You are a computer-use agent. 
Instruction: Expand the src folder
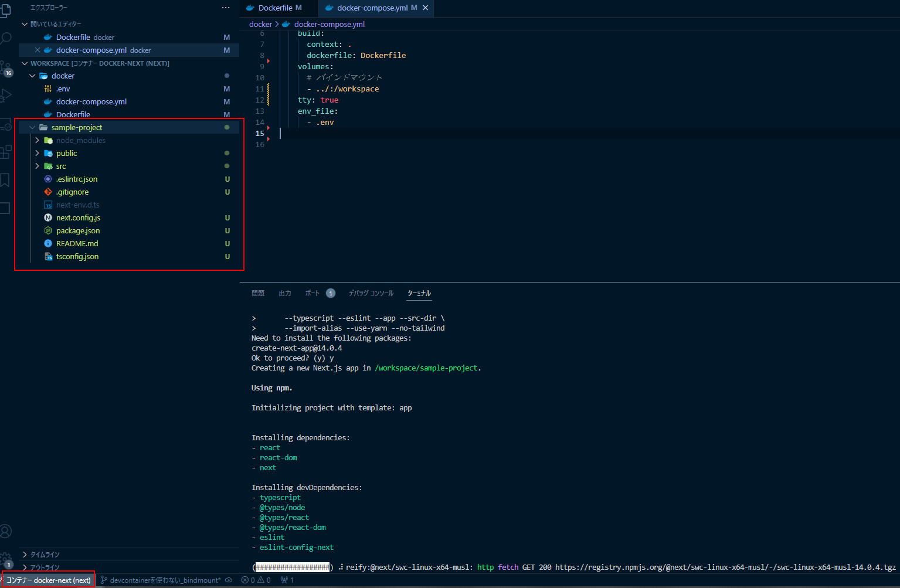(38, 166)
